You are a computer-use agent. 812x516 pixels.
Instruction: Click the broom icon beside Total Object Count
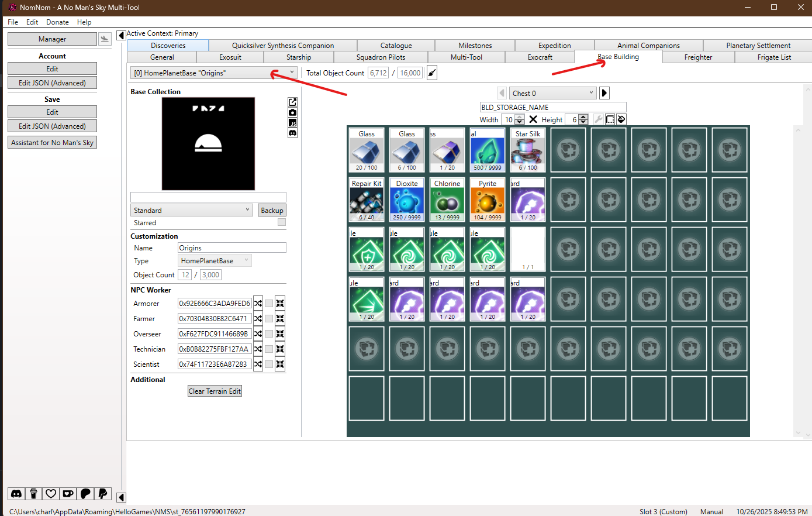coord(432,73)
